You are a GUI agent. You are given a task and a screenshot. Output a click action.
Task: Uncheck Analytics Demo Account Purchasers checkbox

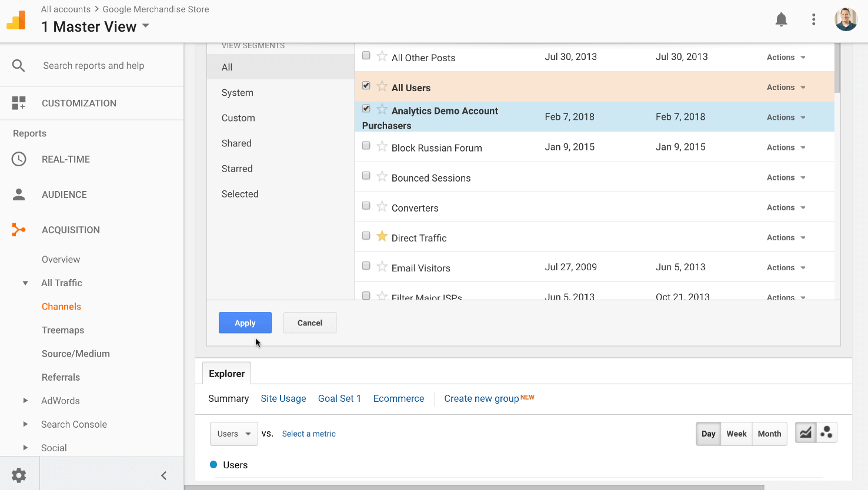[366, 109]
